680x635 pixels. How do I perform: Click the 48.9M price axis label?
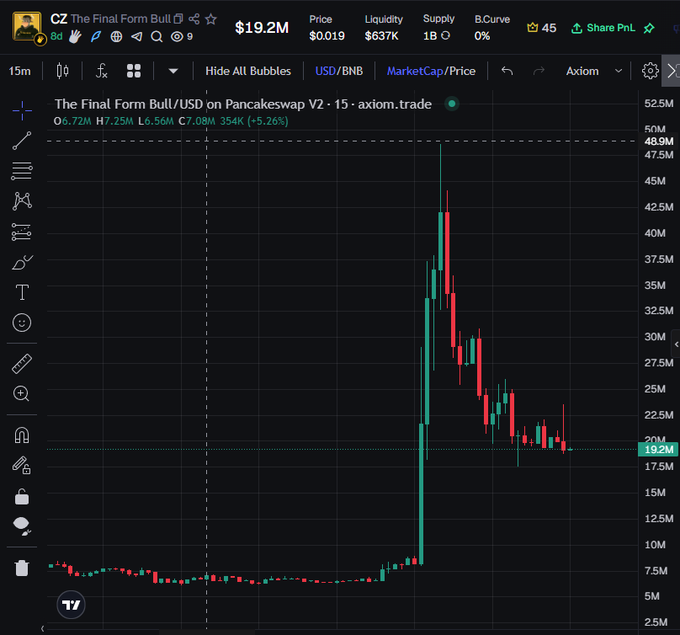click(x=659, y=141)
